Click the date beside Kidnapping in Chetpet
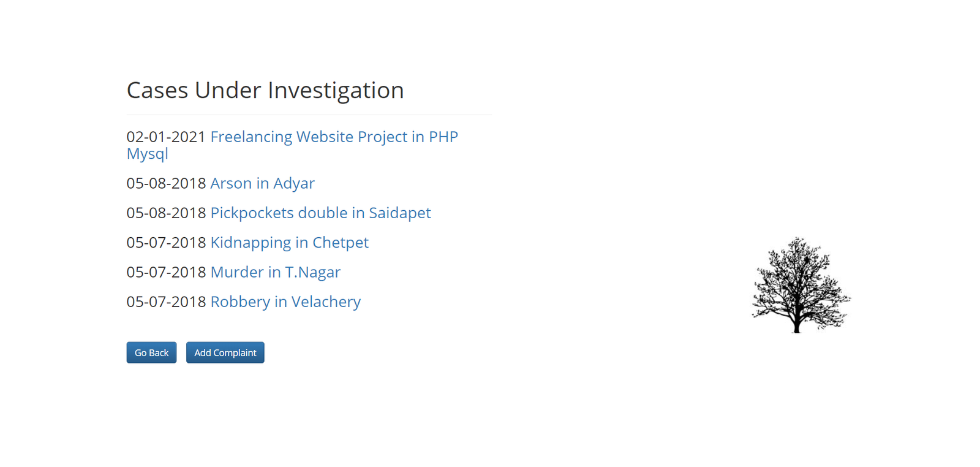 click(x=166, y=243)
